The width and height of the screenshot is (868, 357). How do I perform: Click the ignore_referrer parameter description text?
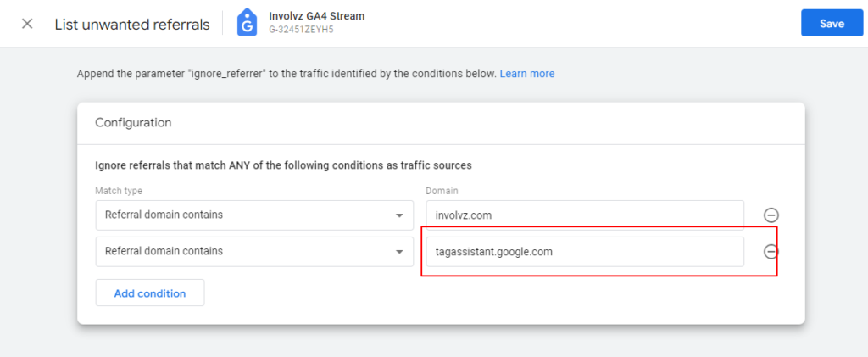pyautogui.click(x=287, y=74)
